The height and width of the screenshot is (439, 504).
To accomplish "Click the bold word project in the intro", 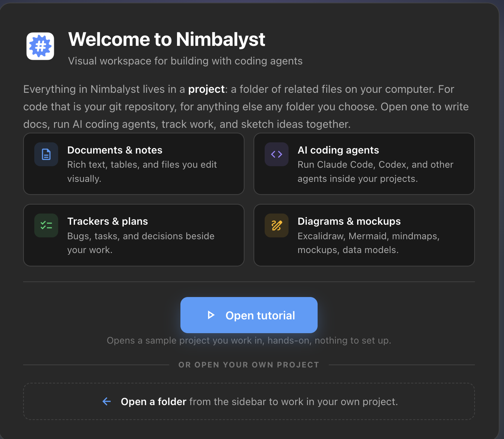I will tap(207, 89).
